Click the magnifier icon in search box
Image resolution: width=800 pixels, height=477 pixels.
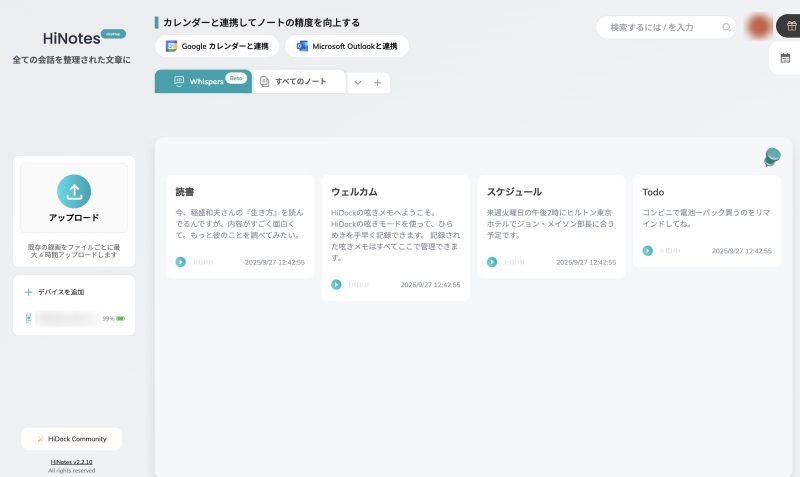[x=725, y=27]
